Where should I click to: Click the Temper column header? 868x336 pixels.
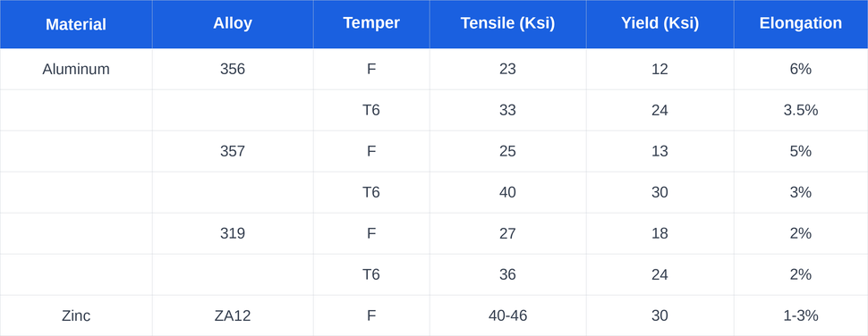coord(371,24)
